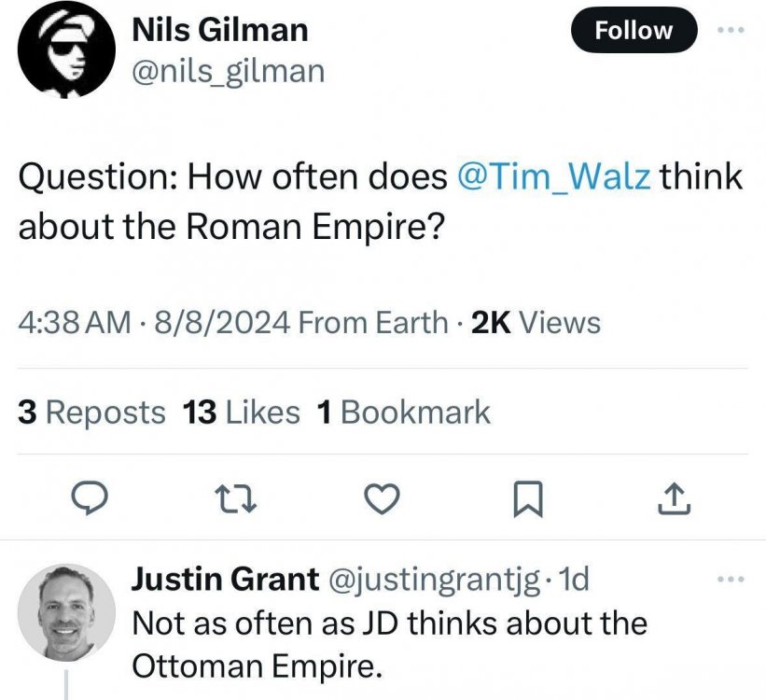Viewport: 766px width, 700px height.
Task: Open the 1 Bookmark count
Action: pos(404,412)
